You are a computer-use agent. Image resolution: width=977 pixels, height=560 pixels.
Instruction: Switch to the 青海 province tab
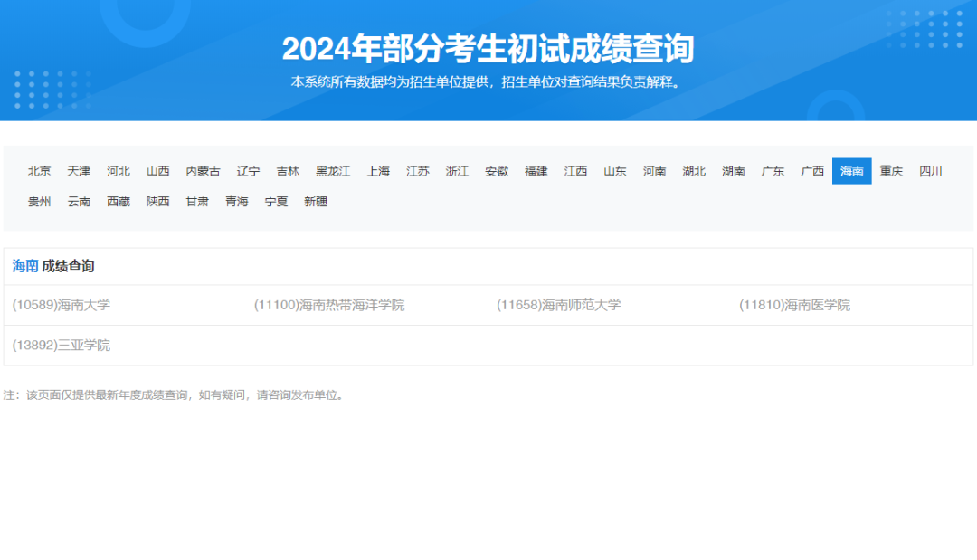[x=236, y=202]
